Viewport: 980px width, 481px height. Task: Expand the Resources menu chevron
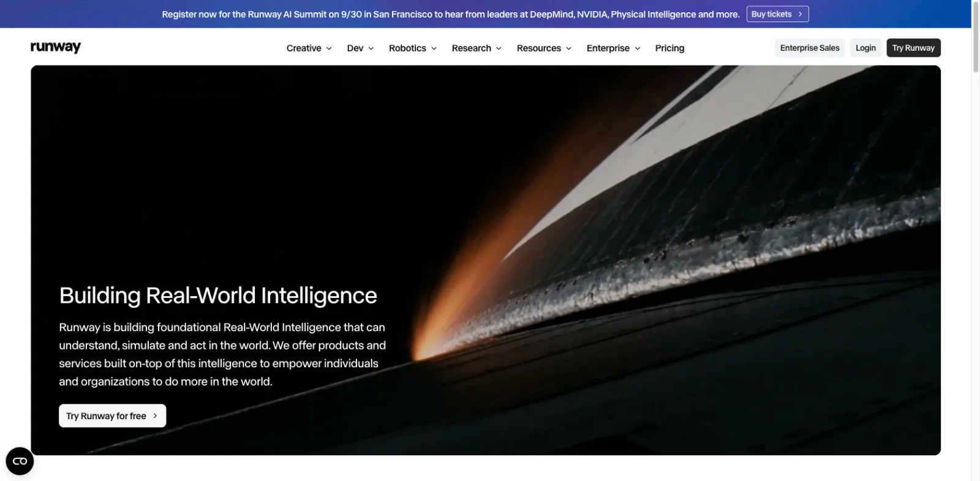tap(568, 48)
